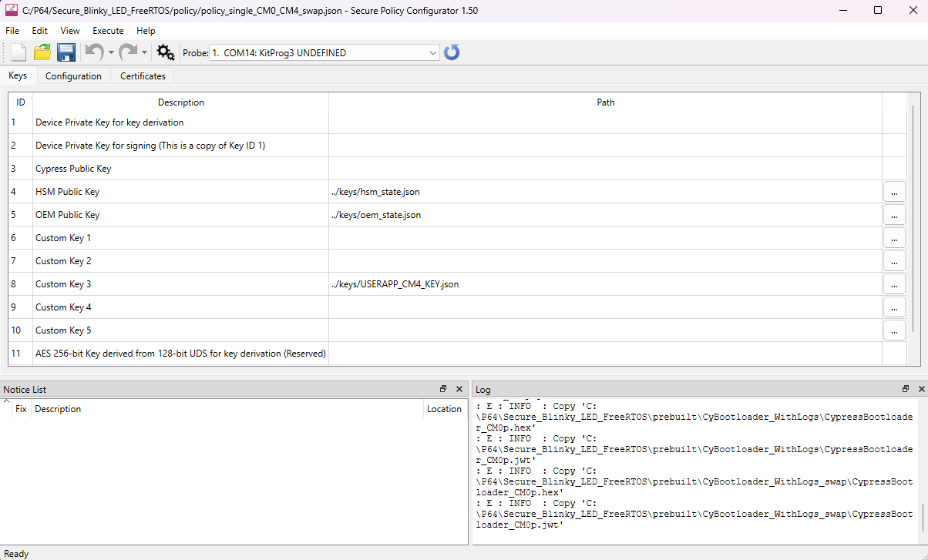Screen dimensions: 928x560
Task: Click the Secure Policy Configurator title bar icon
Action: pos(12,10)
